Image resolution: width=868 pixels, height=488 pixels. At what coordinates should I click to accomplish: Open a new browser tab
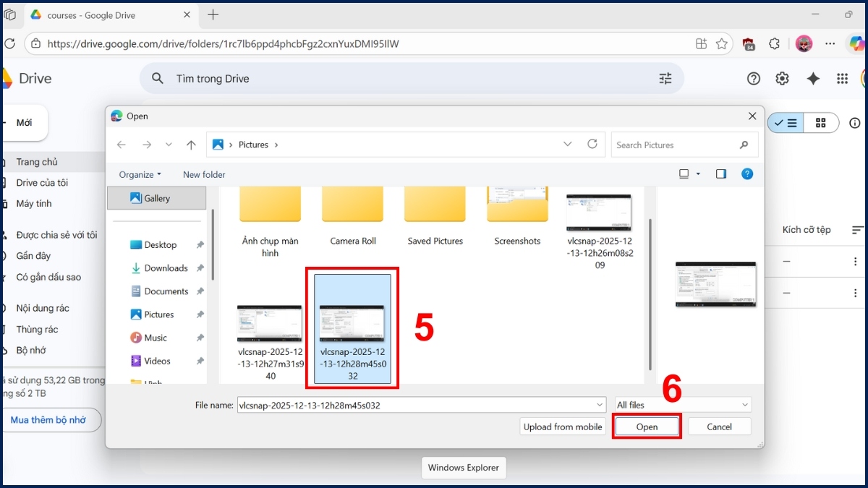[x=213, y=14]
